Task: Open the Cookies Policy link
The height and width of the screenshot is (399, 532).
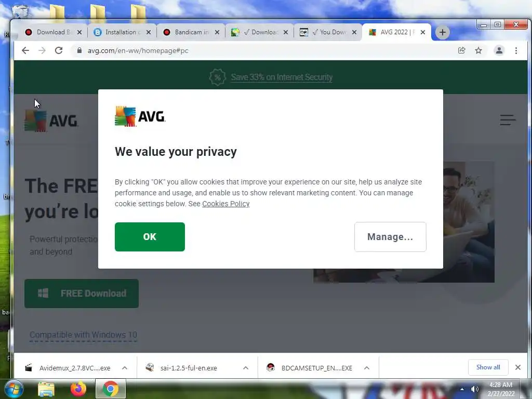Action: (x=225, y=204)
